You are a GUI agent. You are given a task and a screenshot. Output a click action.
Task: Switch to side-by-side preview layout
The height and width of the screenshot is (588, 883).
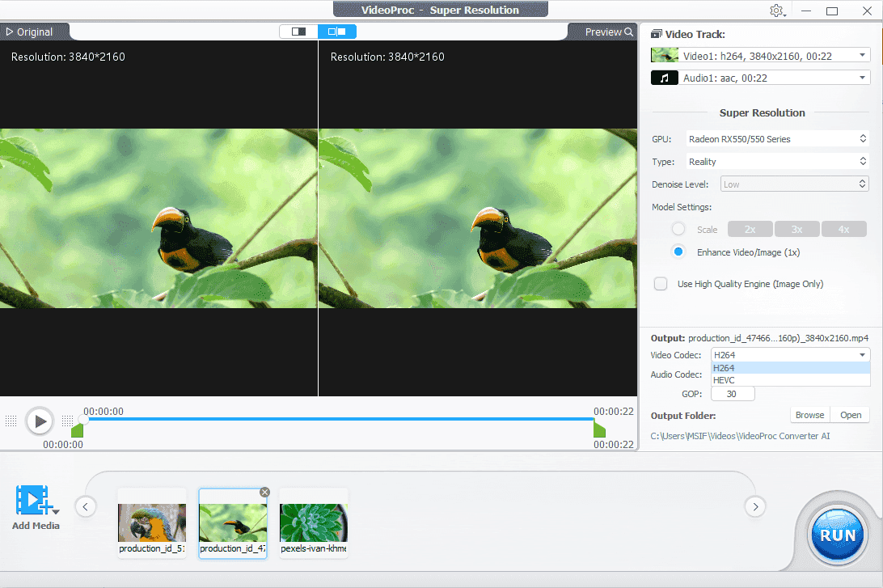pos(336,32)
